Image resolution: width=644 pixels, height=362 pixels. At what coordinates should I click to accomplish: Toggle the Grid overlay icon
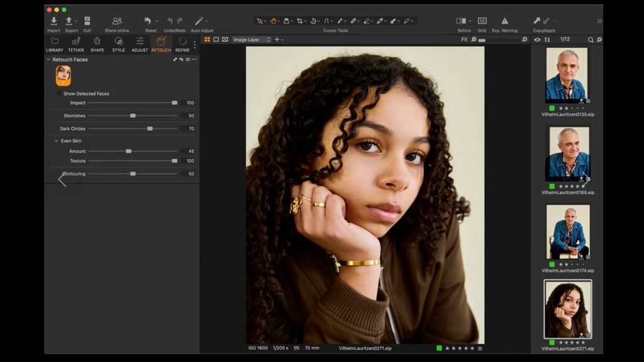[481, 20]
